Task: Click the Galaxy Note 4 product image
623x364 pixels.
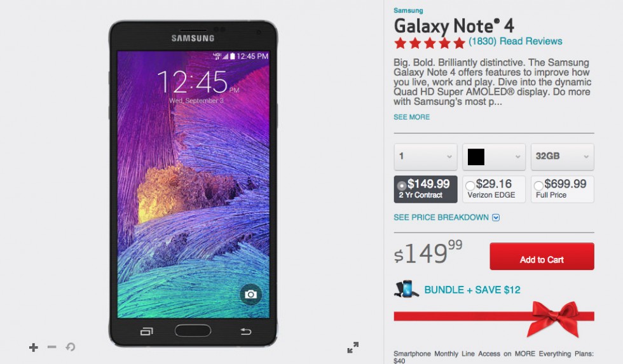Action: pyautogui.click(x=193, y=183)
